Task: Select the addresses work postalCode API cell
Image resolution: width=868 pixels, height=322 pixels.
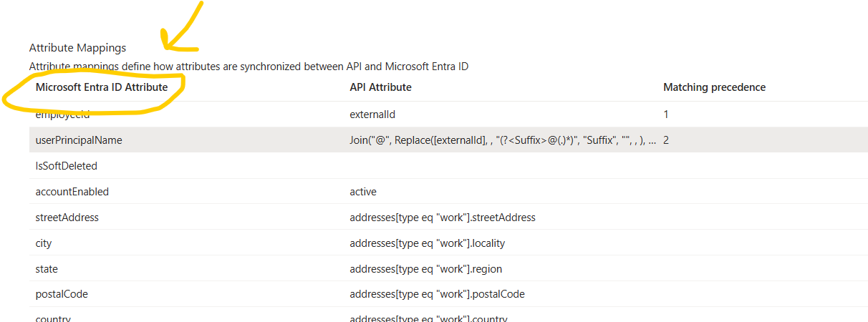Action: (437, 294)
